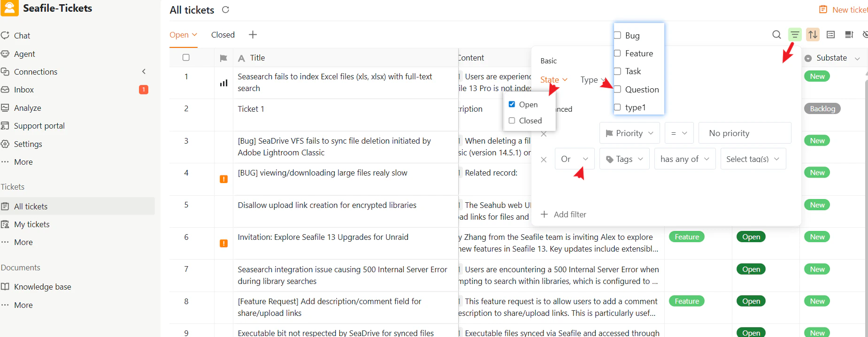Viewport: 868px width, 337px height.
Task: Open My tickets in the sidebar
Action: click(31, 224)
